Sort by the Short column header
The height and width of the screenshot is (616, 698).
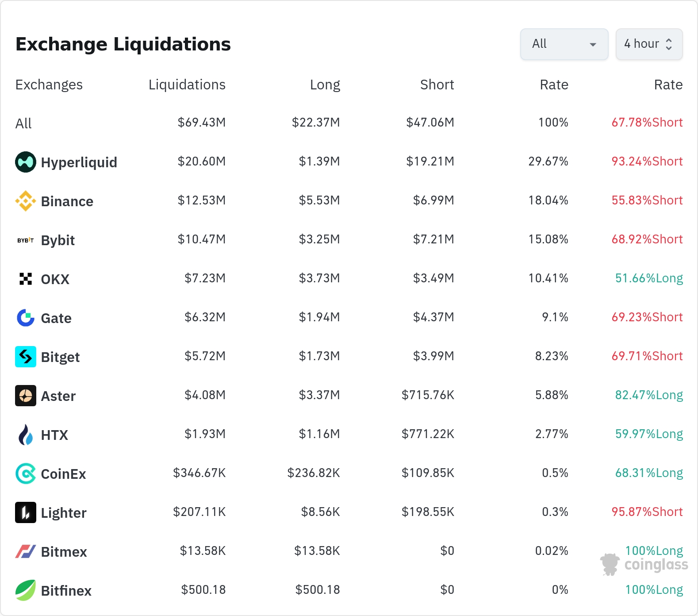click(x=437, y=85)
